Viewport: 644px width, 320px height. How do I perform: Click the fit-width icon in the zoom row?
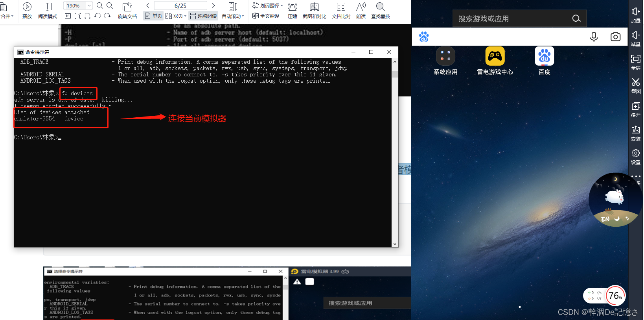click(x=87, y=16)
